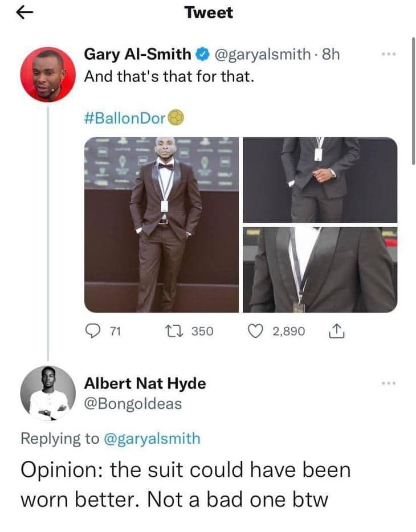
Task: Open the #BallonDor hashtag
Action: [x=125, y=118]
